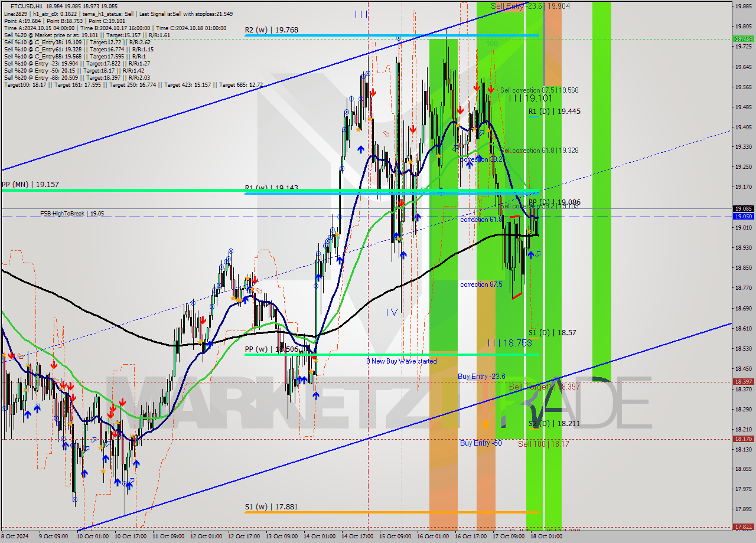This screenshot has width=756, height=543.
Task: Select the 'R1 (D) | 19.445' label
Action: pos(554,112)
